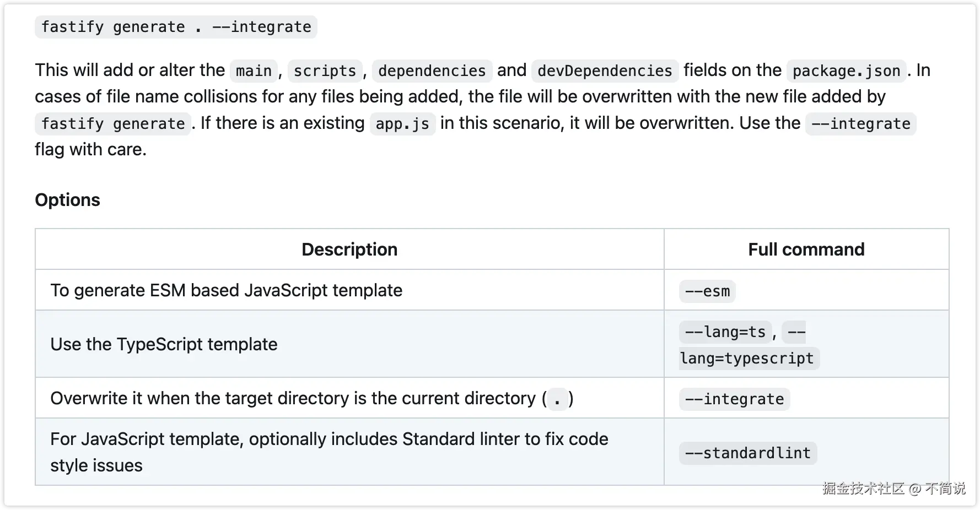Click the "Use the TypeScript template" description
980x510 pixels.
point(164,344)
